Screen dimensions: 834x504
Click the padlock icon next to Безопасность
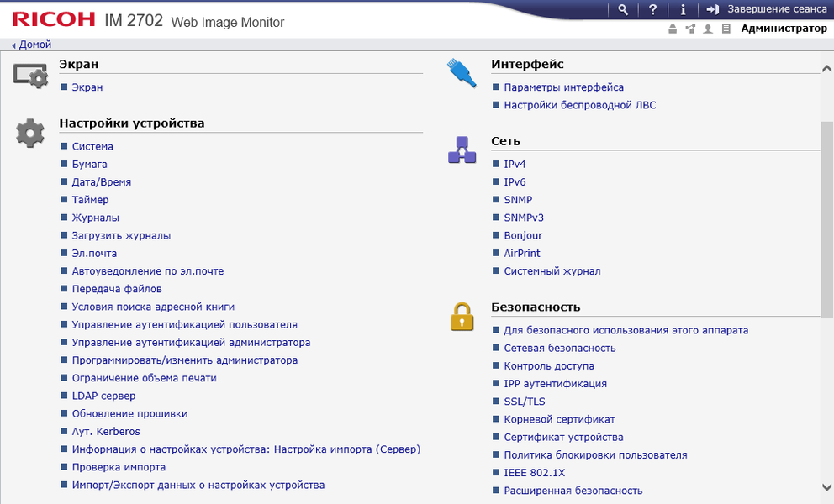462,317
